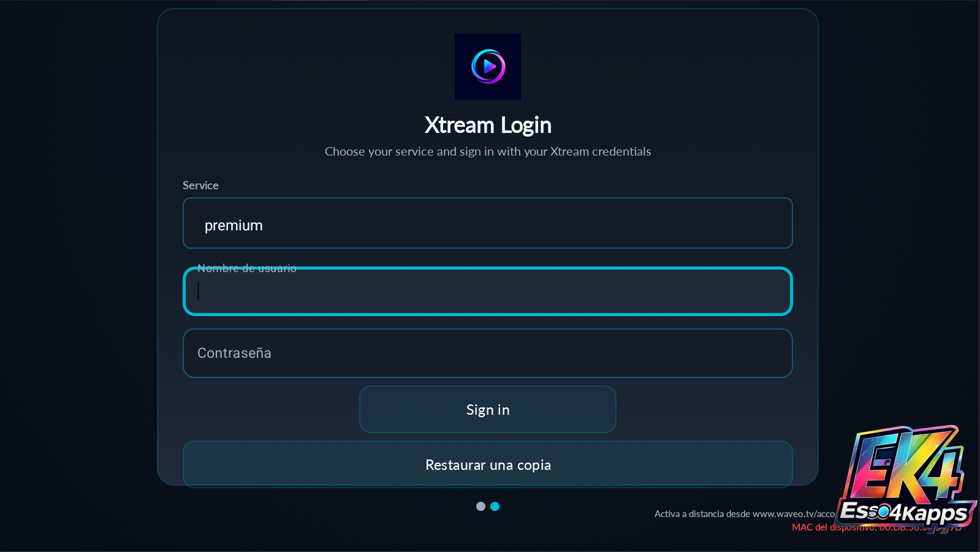The image size is (980, 552).
Task: Click the Sign in button
Action: [488, 409]
